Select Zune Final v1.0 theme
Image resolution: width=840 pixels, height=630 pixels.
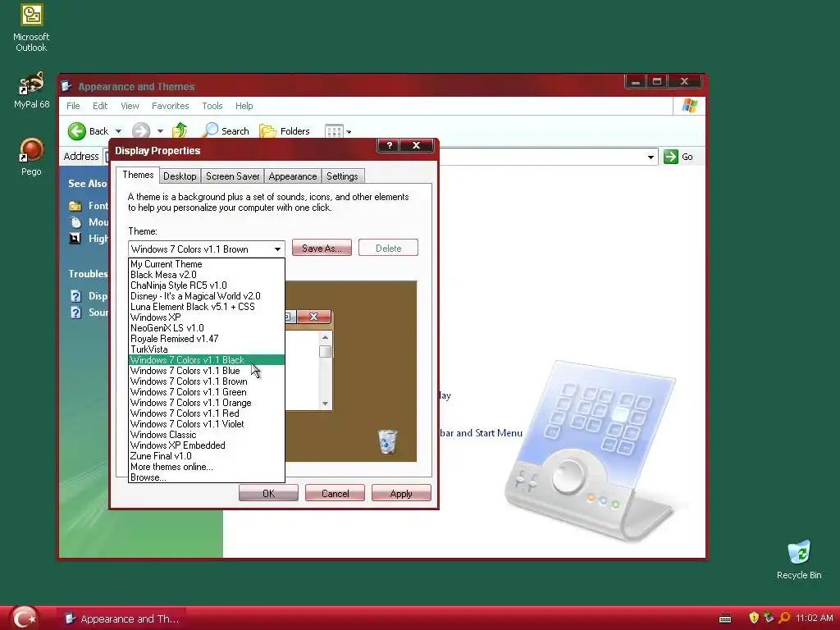[207, 456]
